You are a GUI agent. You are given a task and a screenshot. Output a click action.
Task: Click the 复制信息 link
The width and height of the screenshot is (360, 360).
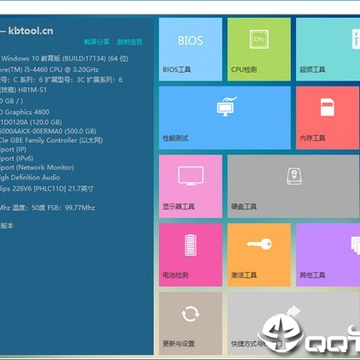click(130, 42)
